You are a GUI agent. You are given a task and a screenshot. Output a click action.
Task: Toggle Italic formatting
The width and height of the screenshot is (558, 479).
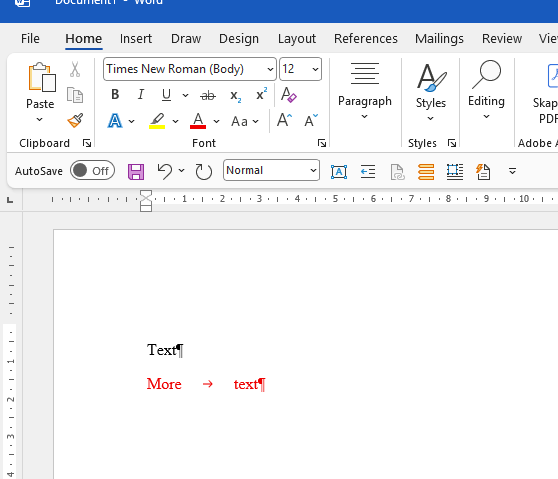click(x=141, y=95)
